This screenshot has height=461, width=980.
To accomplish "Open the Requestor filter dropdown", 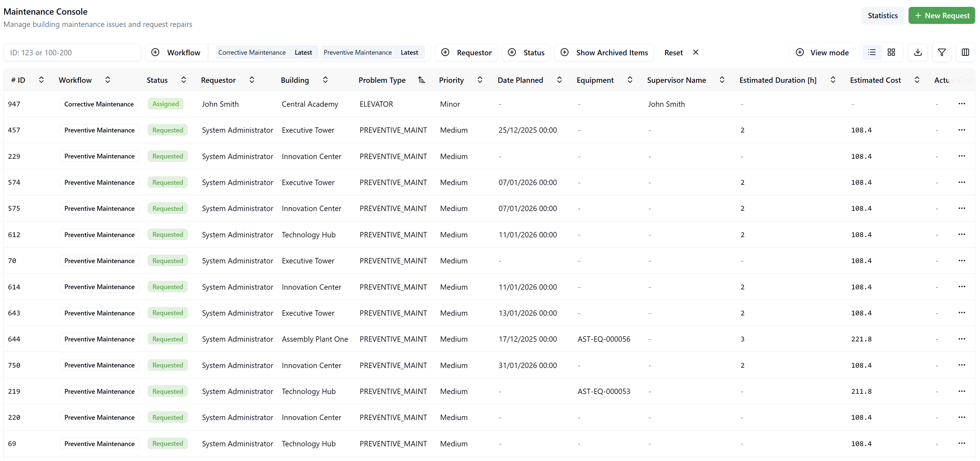I will [466, 53].
